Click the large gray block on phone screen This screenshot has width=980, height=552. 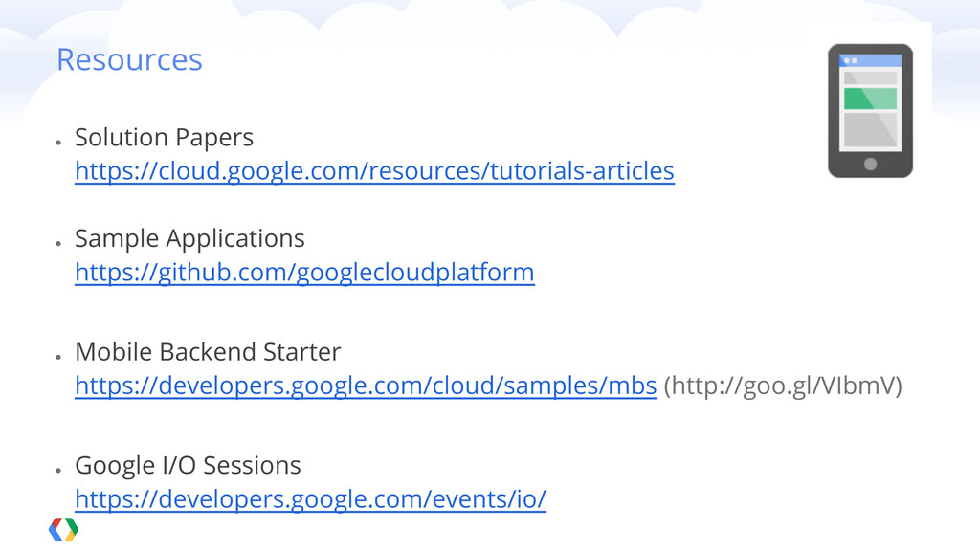click(870, 129)
